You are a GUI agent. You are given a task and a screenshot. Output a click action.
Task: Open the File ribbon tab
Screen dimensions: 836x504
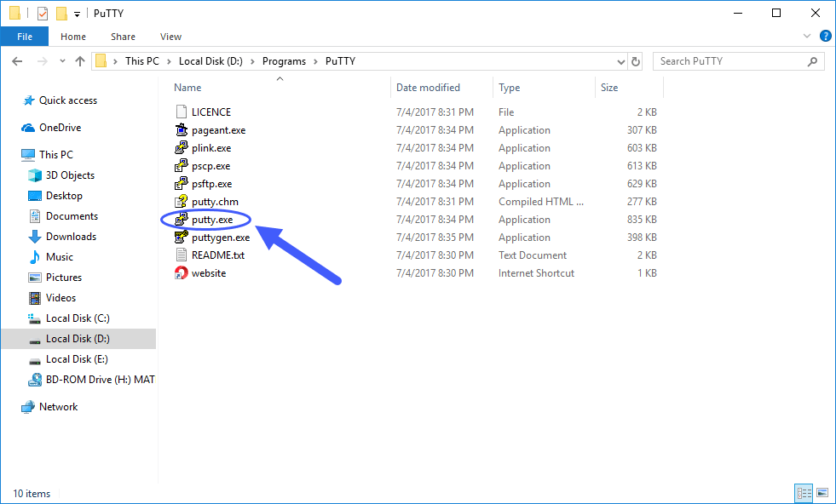coord(25,37)
